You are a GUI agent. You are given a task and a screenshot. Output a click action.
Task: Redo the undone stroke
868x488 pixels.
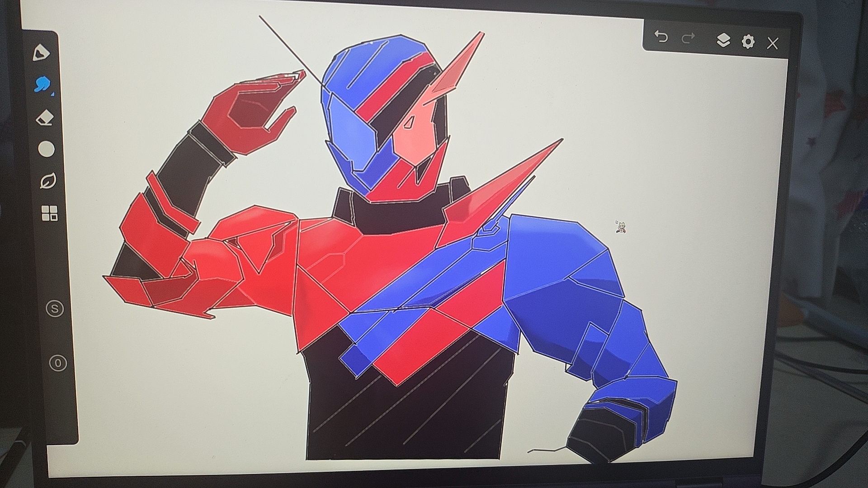(688, 38)
